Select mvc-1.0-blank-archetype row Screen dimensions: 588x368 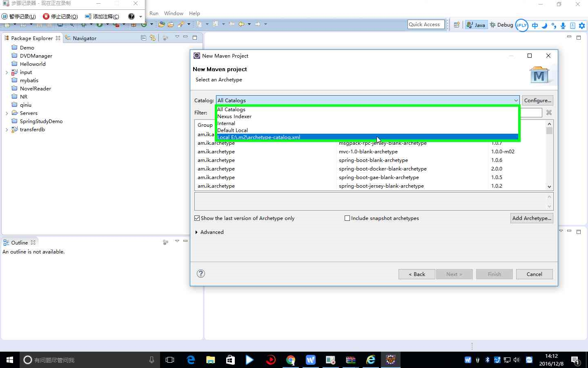[x=370, y=151]
